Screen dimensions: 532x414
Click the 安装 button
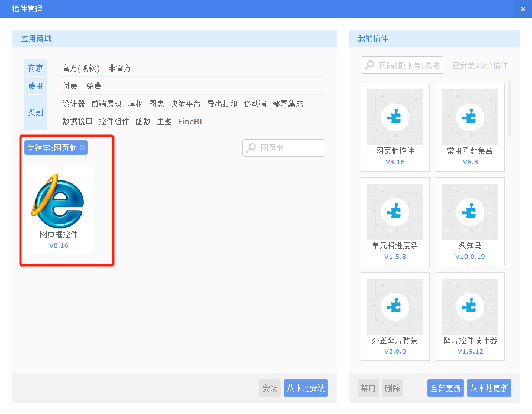coord(270,388)
